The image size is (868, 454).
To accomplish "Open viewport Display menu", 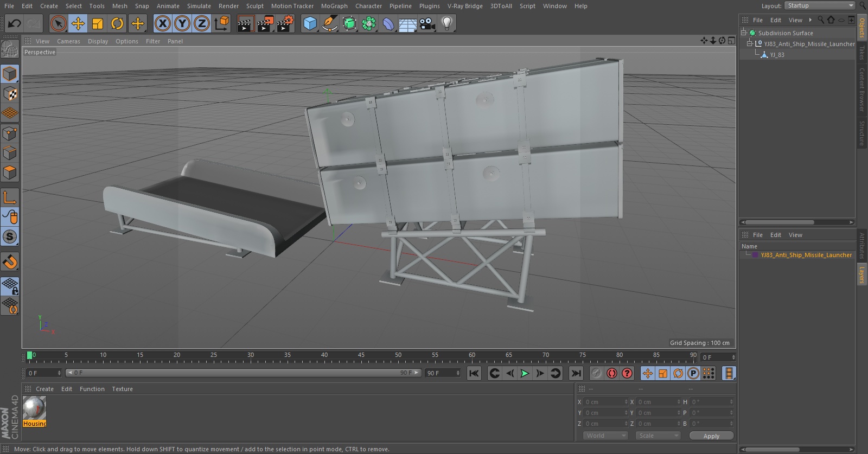I will tap(98, 41).
